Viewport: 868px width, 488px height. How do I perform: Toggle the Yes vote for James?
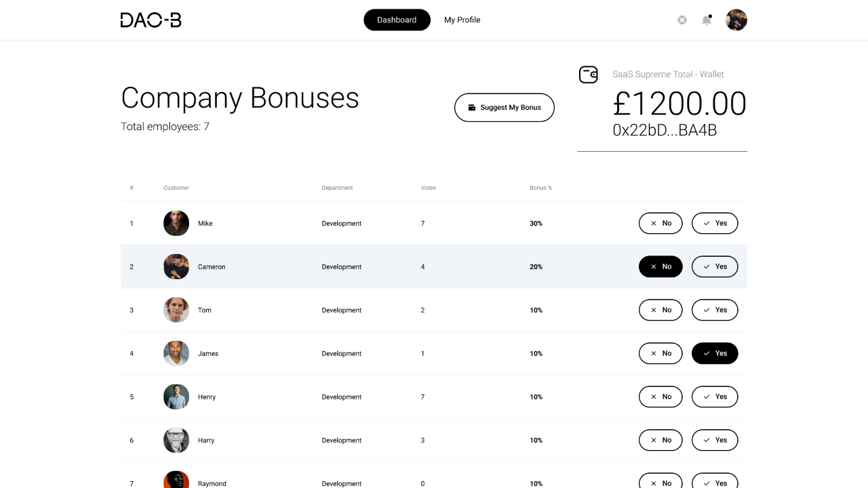(715, 353)
